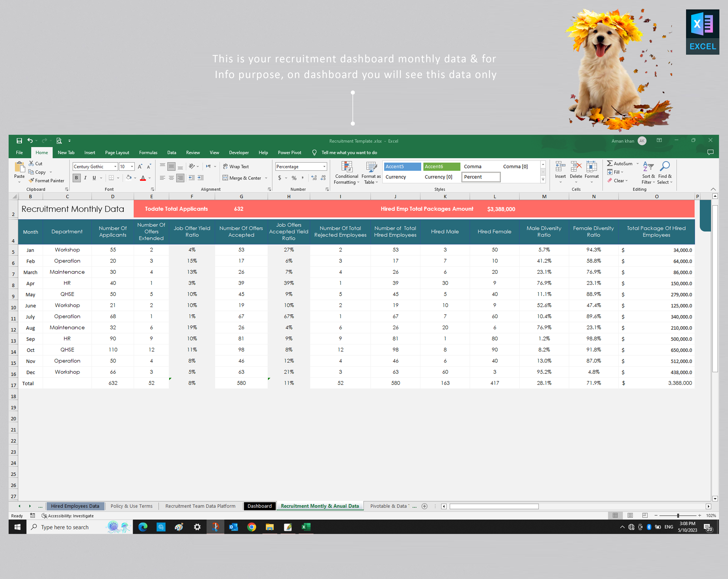The image size is (728, 579).
Task: Toggle Underline formatting button
Action: click(x=94, y=178)
